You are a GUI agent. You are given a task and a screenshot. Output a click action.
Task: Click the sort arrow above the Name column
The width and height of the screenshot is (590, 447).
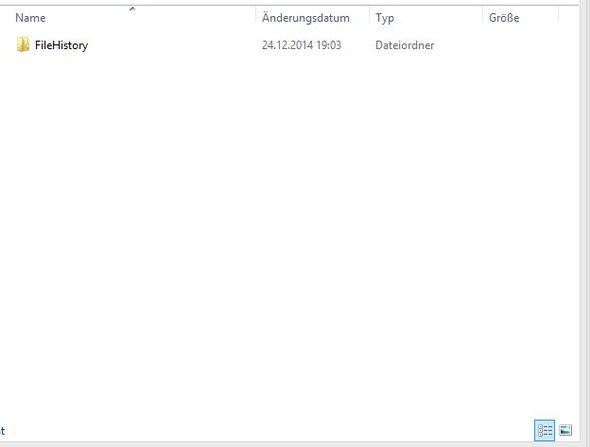point(132,8)
